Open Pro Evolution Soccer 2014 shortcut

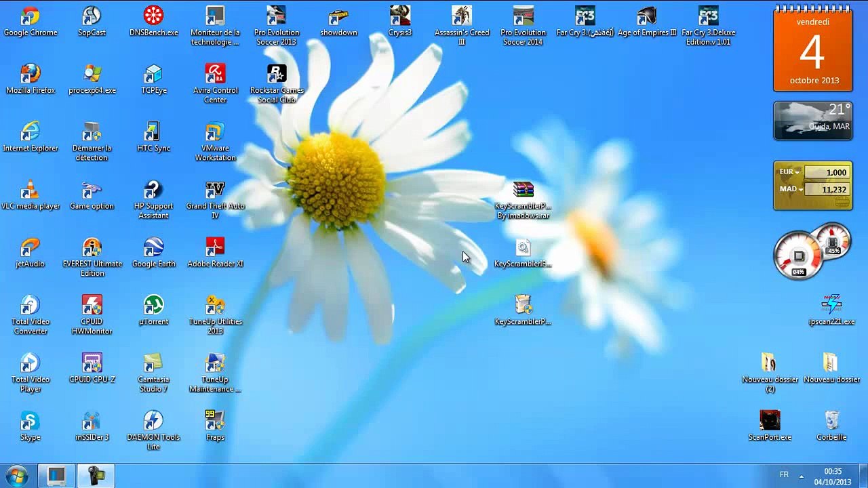[522, 26]
